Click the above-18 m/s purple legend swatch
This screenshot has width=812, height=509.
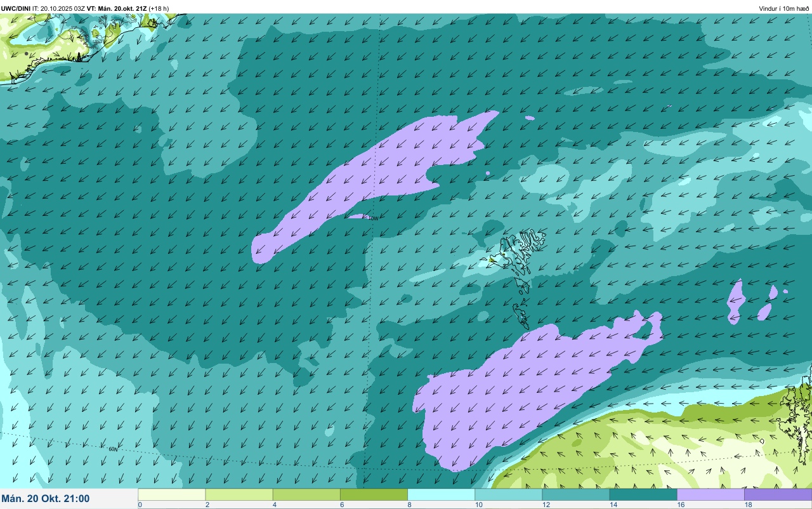coord(778,494)
